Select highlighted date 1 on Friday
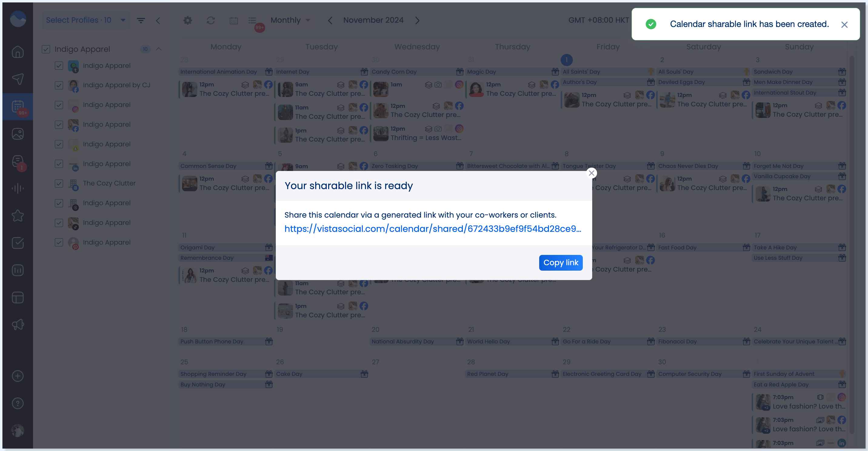This screenshot has height=451, width=868. [567, 60]
